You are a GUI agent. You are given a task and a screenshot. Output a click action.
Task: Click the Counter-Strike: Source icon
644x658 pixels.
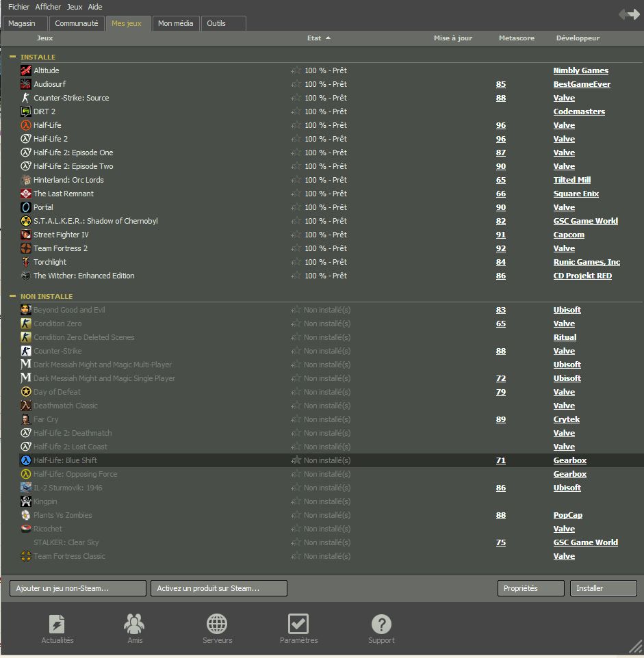(x=25, y=98)
